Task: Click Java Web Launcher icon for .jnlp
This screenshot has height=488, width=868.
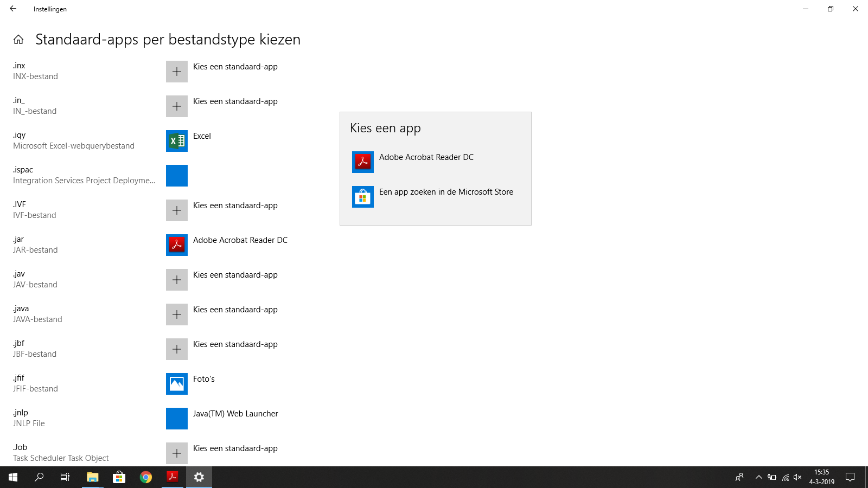Action: [x=177, y=419]
